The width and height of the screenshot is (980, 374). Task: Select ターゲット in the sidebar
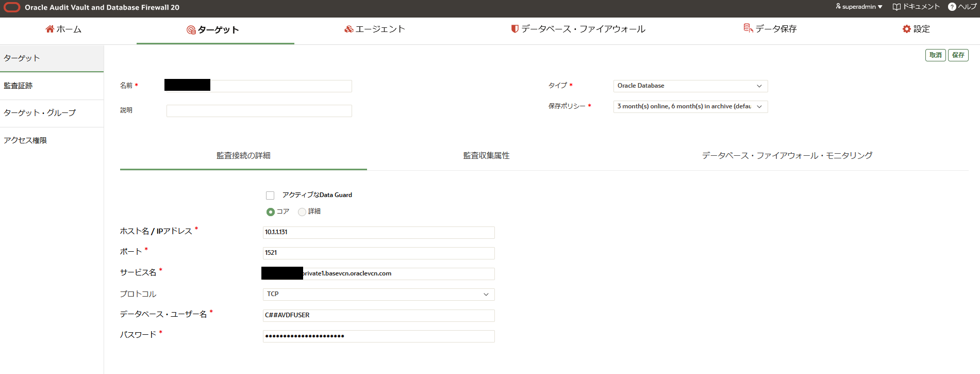click(x=52, y=58)
